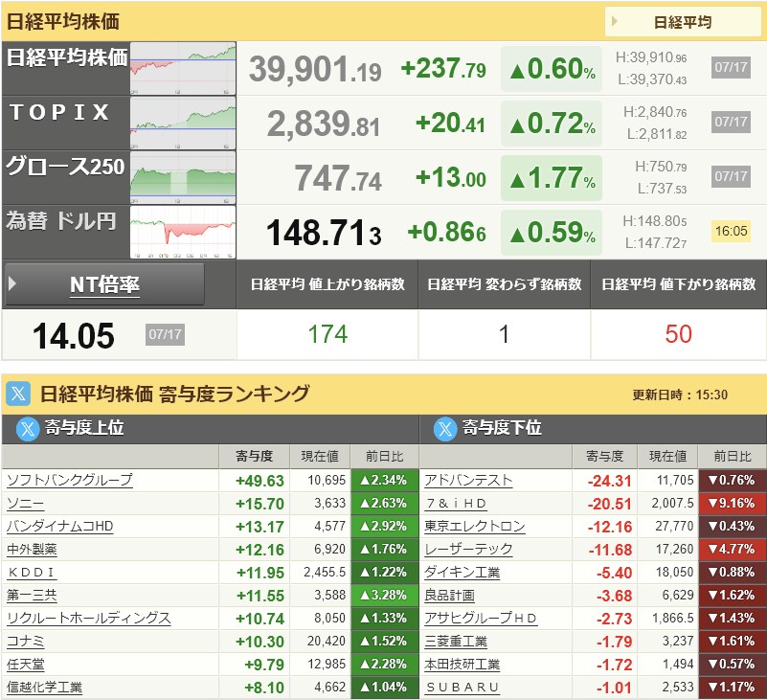Select the グロース250 value 747.74
The width and height of the screenshot is (767, 700).
[x=338, y=178]
